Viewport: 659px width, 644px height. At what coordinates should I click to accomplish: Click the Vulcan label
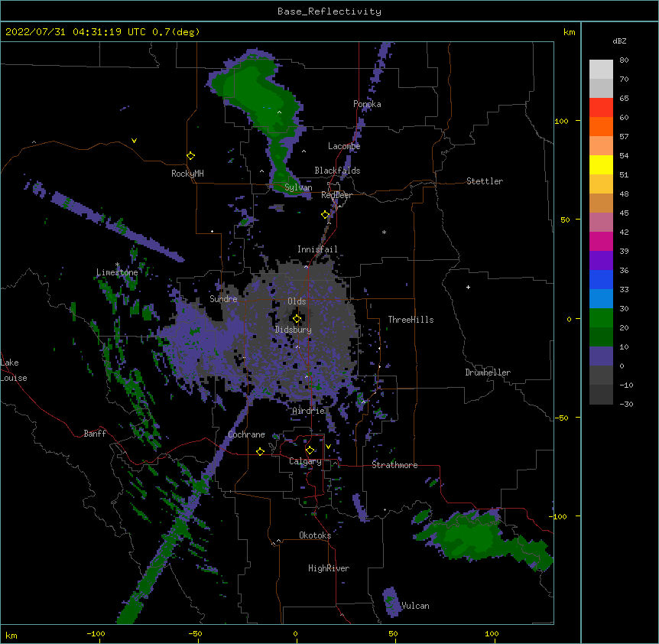[415, 606]
